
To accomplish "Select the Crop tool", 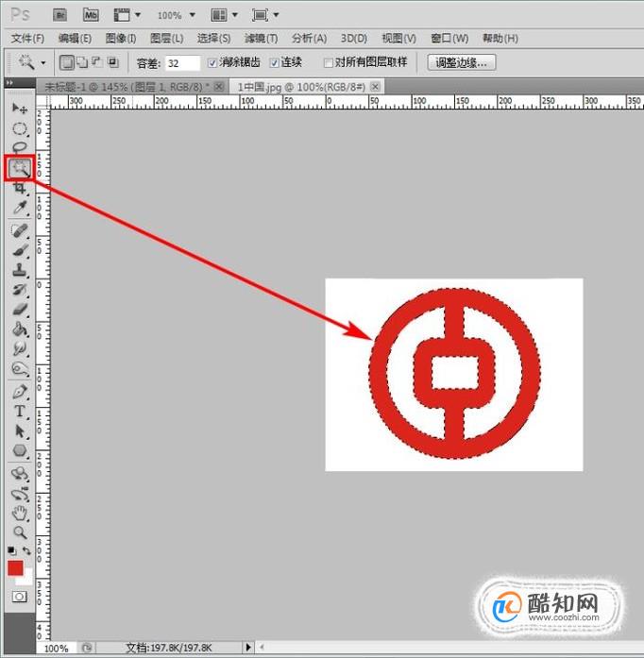I will (x=19, y=188).
